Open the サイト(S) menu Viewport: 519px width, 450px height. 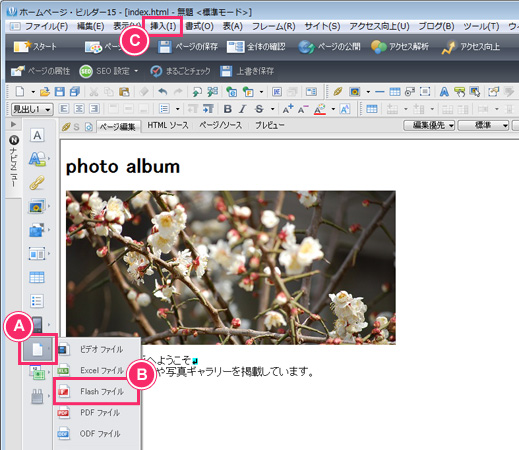[x=322, y=26]
